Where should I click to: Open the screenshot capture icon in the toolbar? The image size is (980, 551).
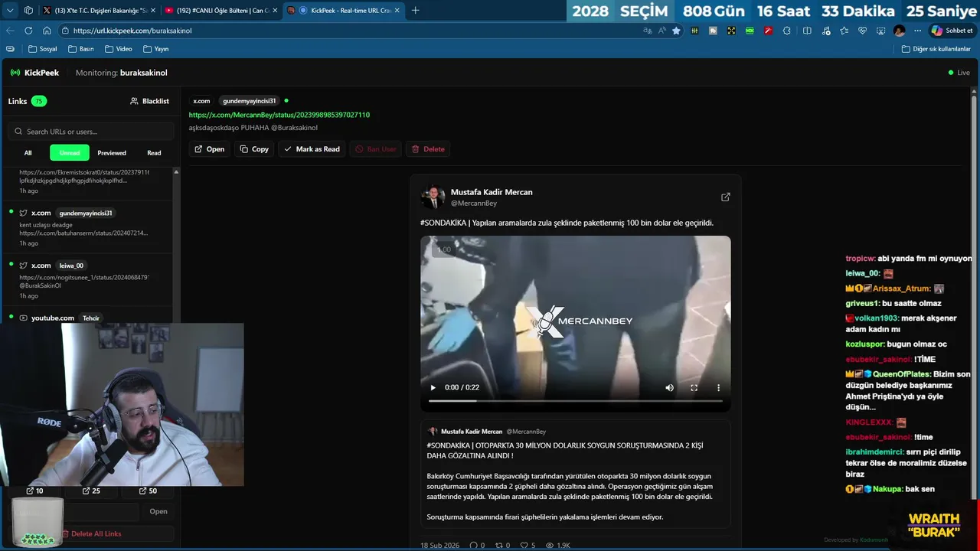[880, 31]
